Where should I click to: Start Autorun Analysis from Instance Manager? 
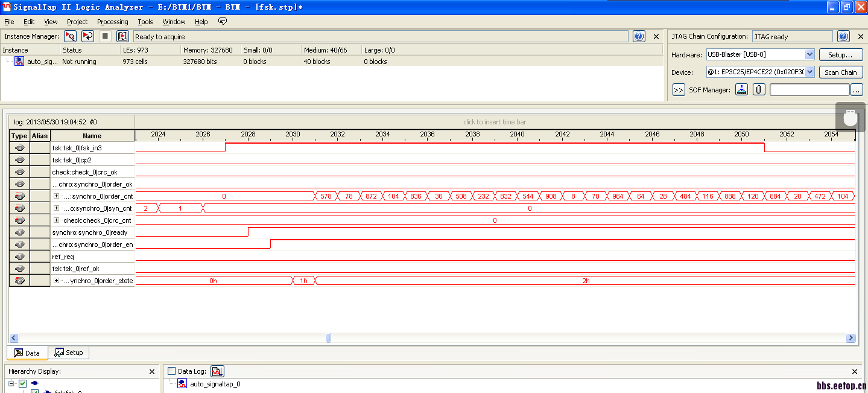tap(87, 36)
